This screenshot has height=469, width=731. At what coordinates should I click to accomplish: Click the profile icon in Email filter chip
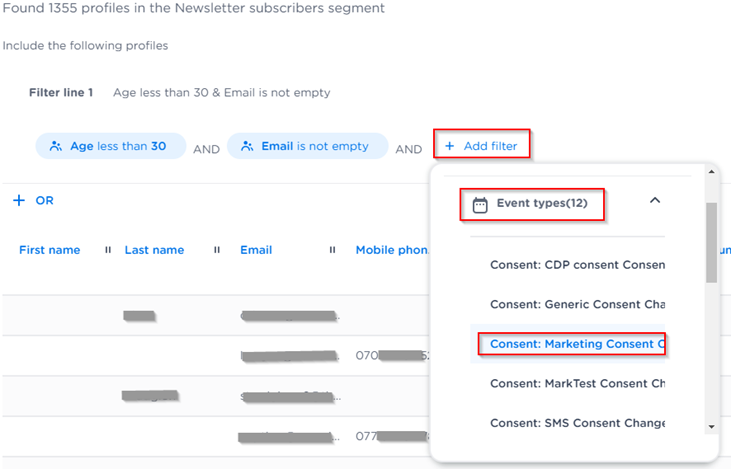247,146
